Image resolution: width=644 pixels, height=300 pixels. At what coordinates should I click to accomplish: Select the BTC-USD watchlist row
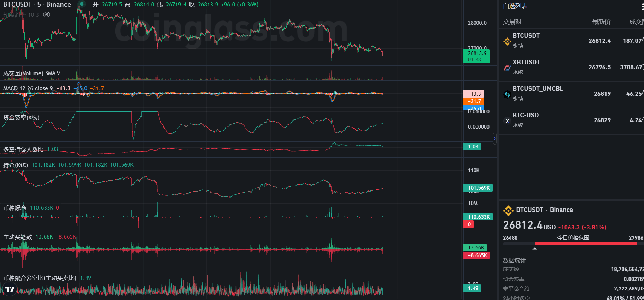coord(572,121)
